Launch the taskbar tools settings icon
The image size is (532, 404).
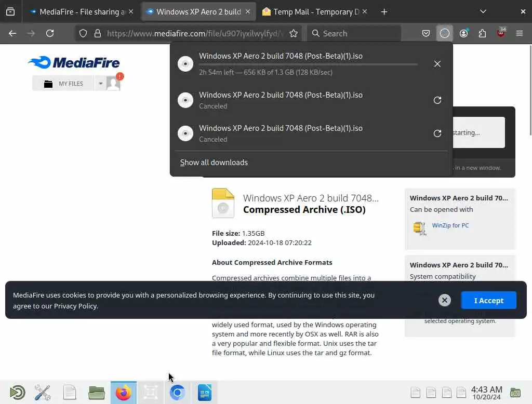tap(43, 393)
